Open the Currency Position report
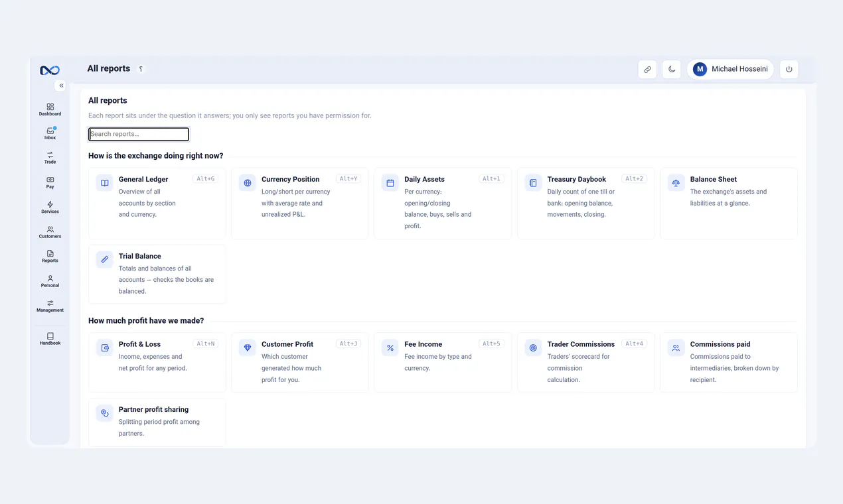The image size is (843, 504). pos(300,203)
